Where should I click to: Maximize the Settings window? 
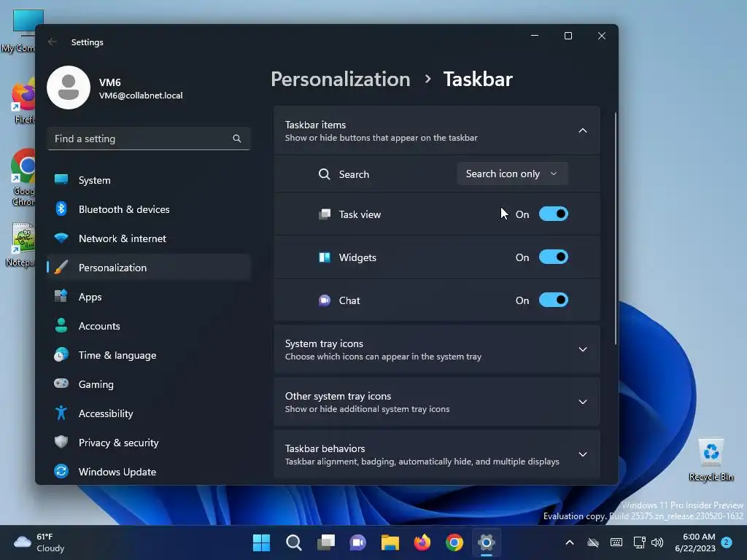568,36
